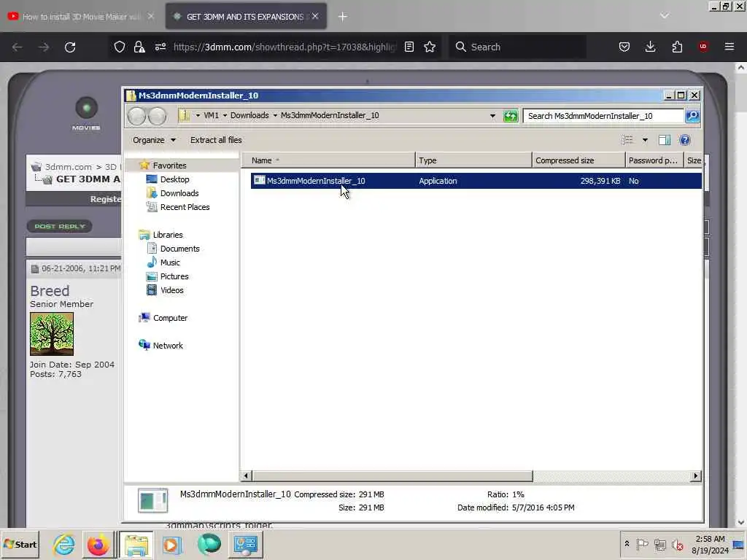
Task: Open Firefox extensions puzzle icon
Action: tap(677, 47)
